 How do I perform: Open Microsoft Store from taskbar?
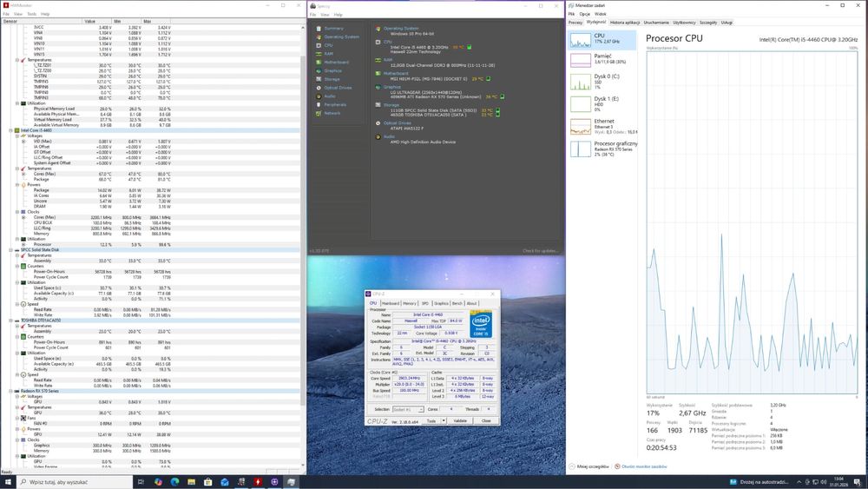point(208,482)
